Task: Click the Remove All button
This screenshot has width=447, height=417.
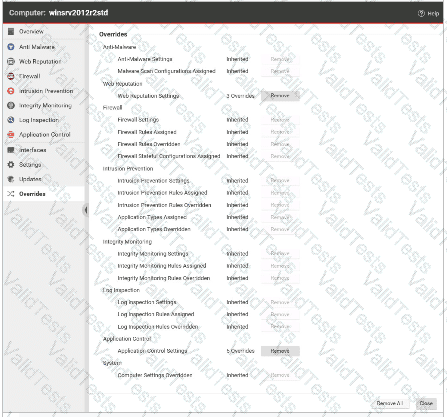Action: pos(390,403)
